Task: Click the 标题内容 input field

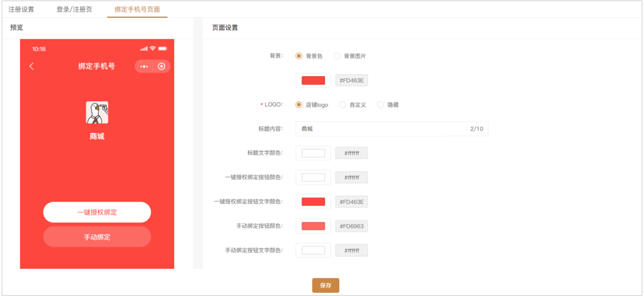Action: [x=392, y=129]
